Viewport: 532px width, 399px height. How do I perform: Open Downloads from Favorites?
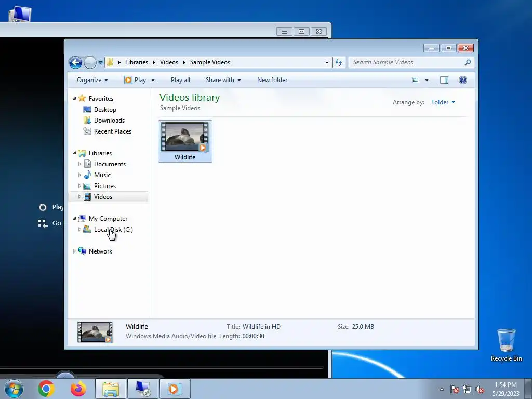tap(109, 121)
